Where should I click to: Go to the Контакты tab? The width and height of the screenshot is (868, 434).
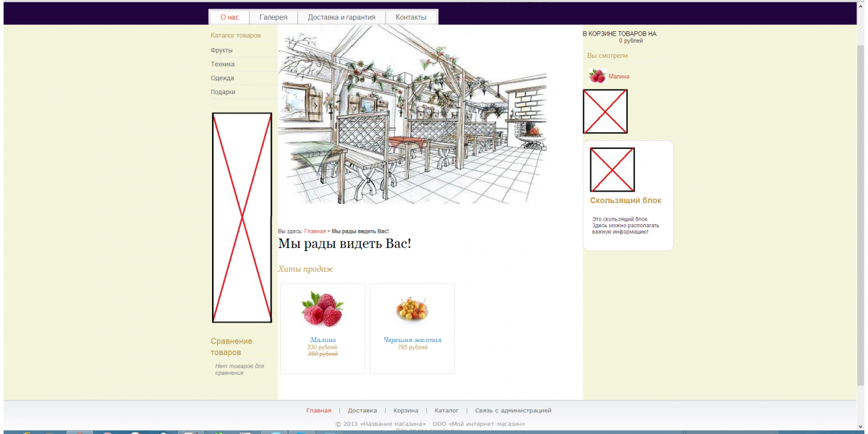click(x=411, y=17)
